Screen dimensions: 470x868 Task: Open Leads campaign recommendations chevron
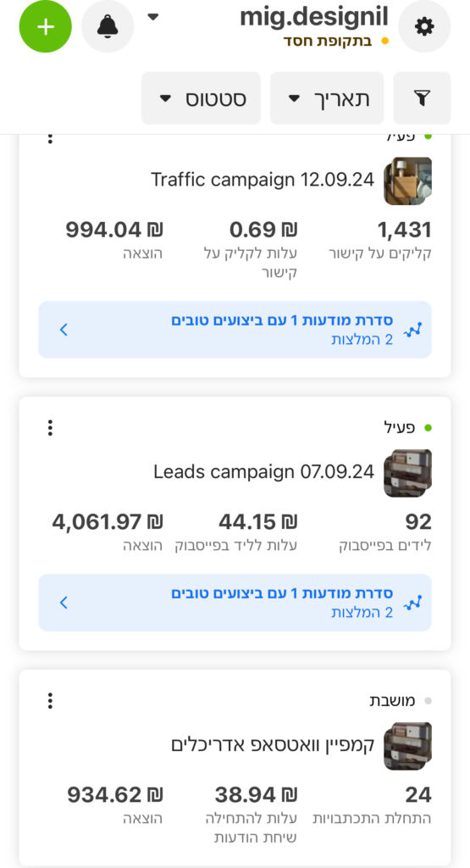pyautogui.click(x=64, y=603)
